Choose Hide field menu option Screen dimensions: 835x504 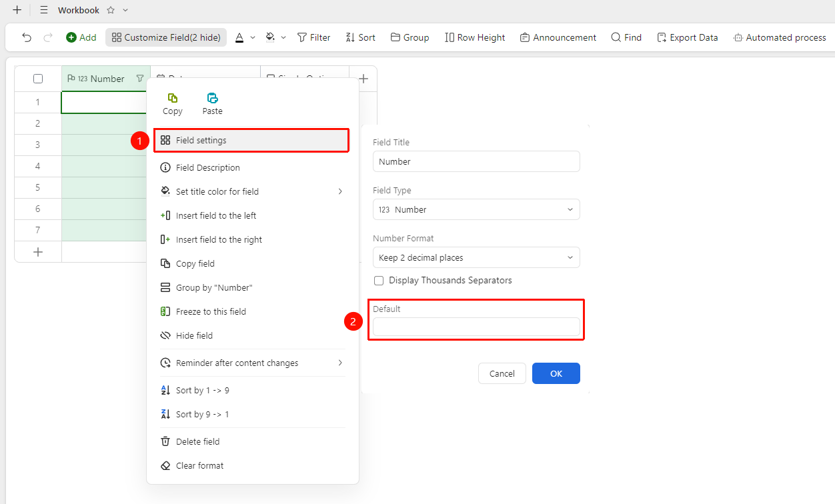(253, 335)
